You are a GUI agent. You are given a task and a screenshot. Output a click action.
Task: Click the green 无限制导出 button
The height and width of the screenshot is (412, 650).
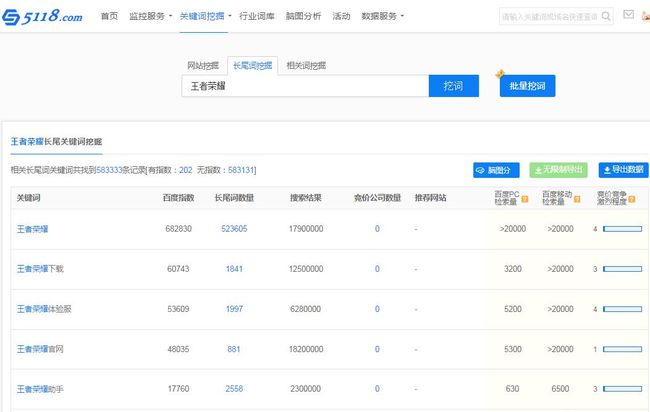point(558,170)
